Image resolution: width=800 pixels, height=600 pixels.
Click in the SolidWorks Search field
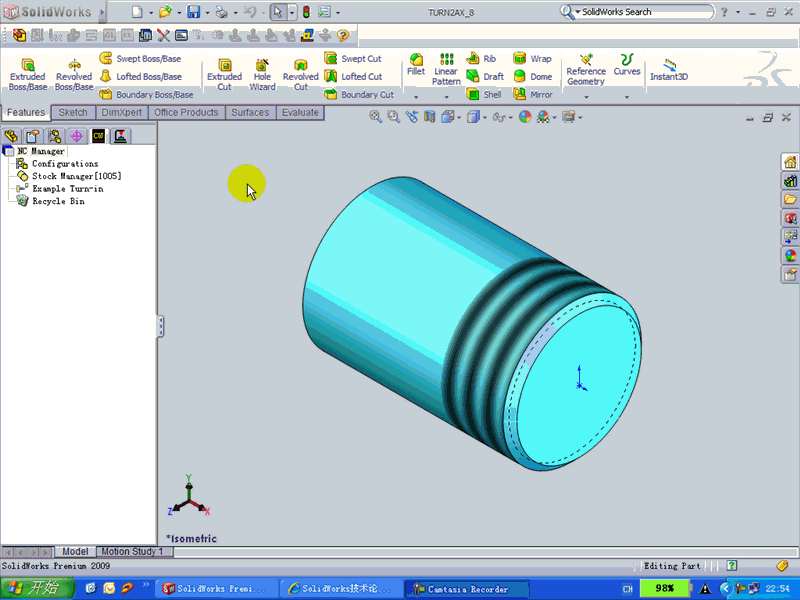tap(644, 12)
